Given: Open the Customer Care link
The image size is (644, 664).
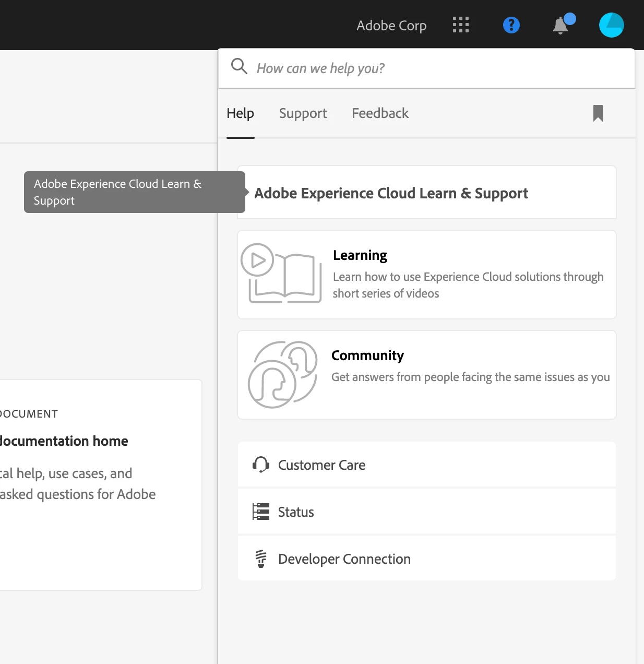Looking at the screenshot, I should 427,465.
